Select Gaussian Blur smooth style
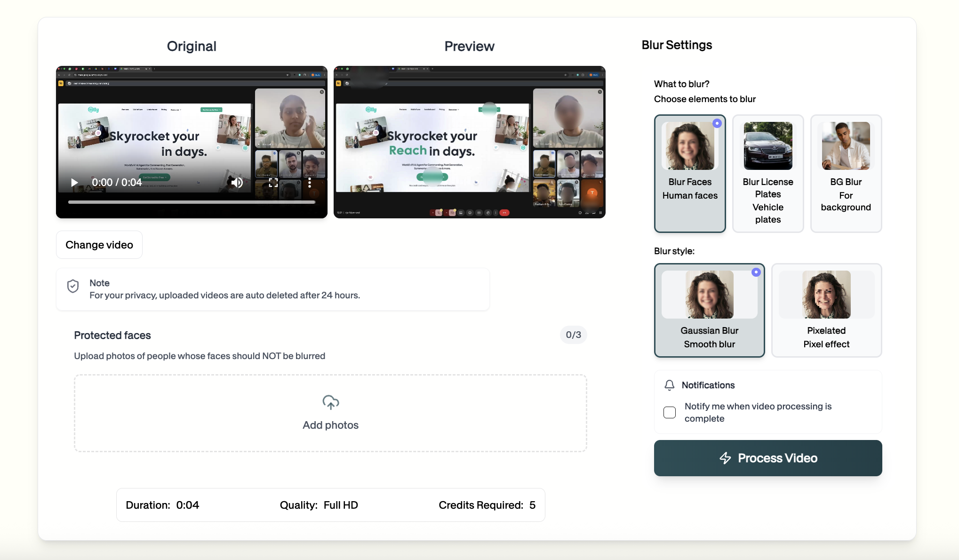 709,310
